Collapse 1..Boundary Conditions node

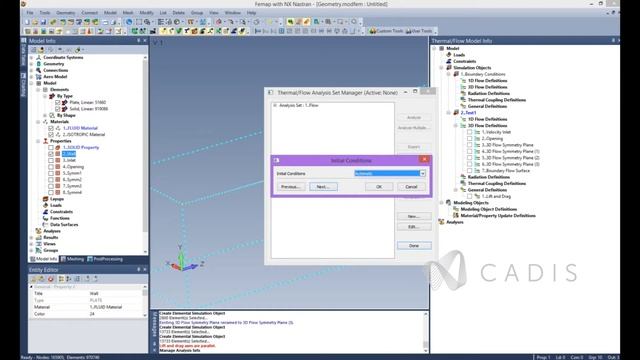[x=449, y=74]
